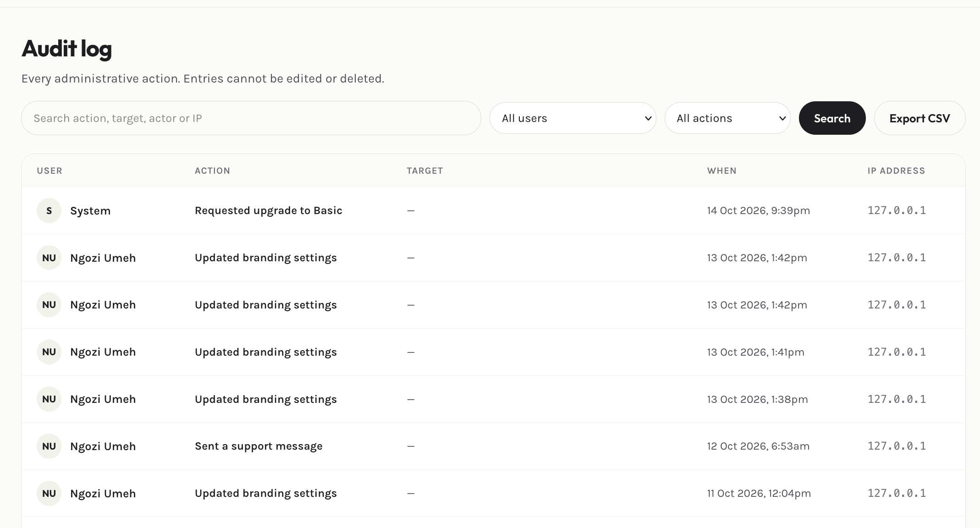980x528 pixels.
Task: Click the TARGET column header
Action: [425, 170]
